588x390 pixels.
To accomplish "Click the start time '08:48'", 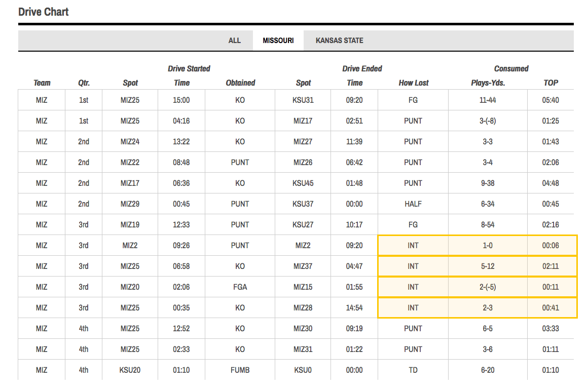I will [181, 162].
